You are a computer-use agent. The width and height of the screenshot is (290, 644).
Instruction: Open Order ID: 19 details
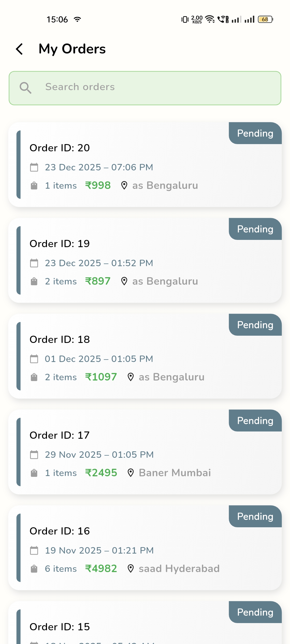[x=60, y=244]
